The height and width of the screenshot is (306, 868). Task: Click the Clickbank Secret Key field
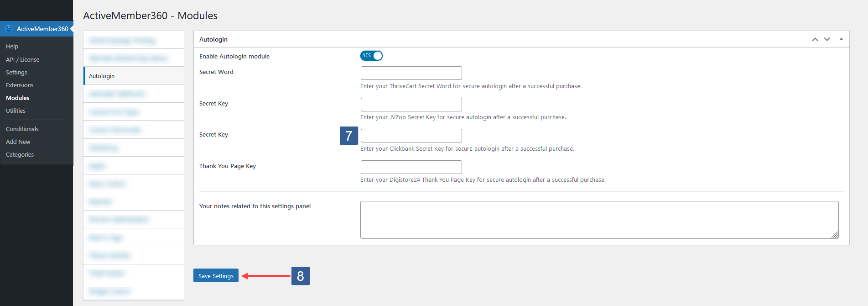click(x=411, y=135)
